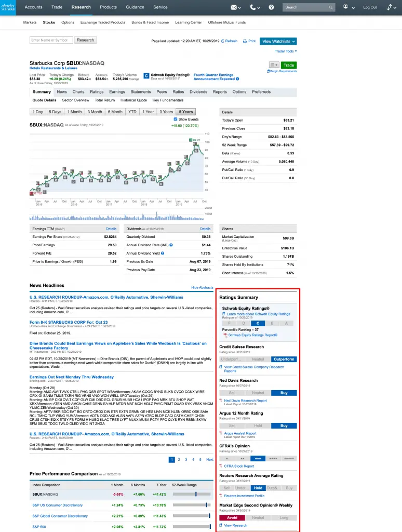Click the phone contact icon
Screen dimensions: 402x532
(x=253, y=7)
